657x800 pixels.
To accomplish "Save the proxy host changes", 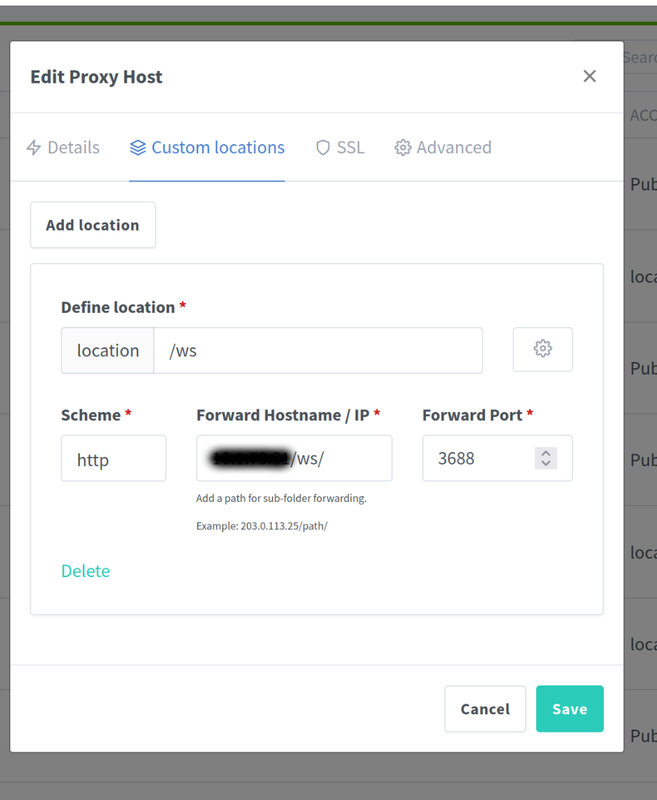I will [x=569, y=709].
